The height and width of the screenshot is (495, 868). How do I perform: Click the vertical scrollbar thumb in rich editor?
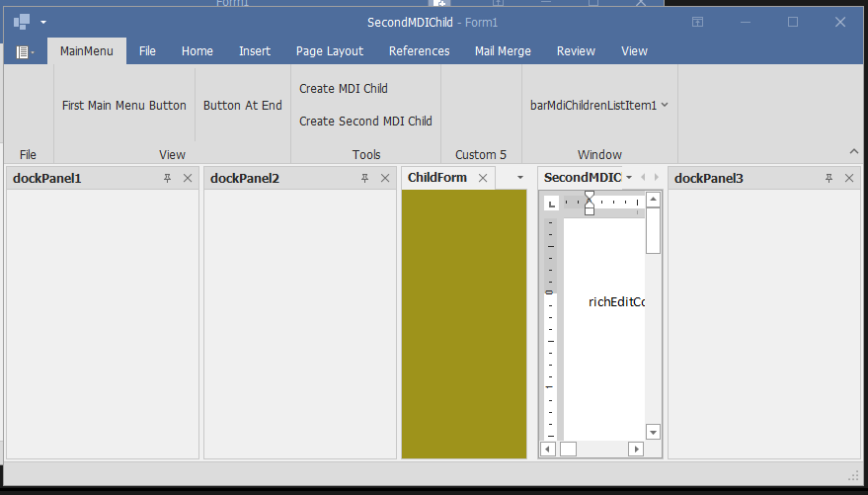point(653,230)
